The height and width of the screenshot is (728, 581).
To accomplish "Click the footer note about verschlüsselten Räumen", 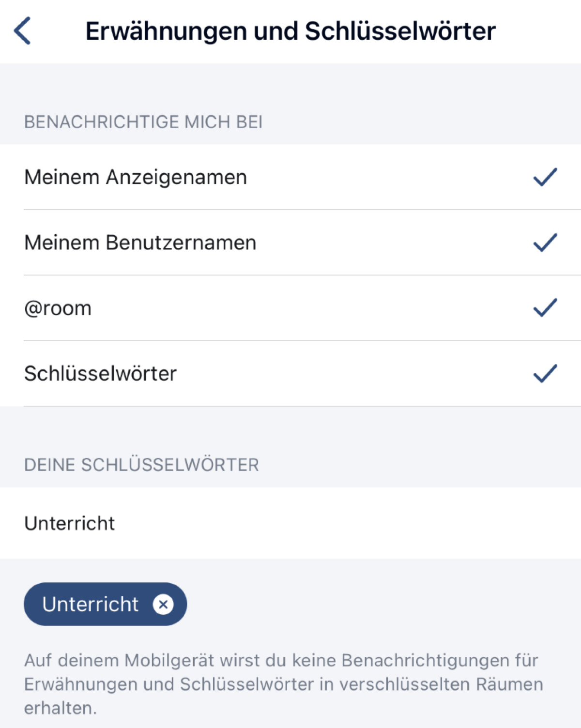I will 283,684.
